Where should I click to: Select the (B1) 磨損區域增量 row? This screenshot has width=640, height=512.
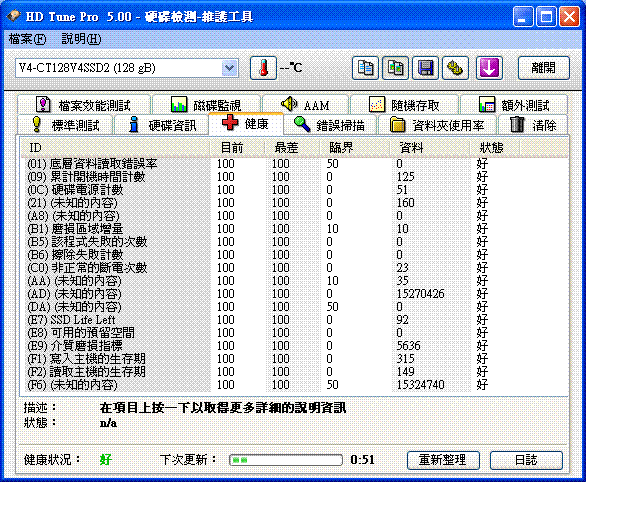(294, 229)
